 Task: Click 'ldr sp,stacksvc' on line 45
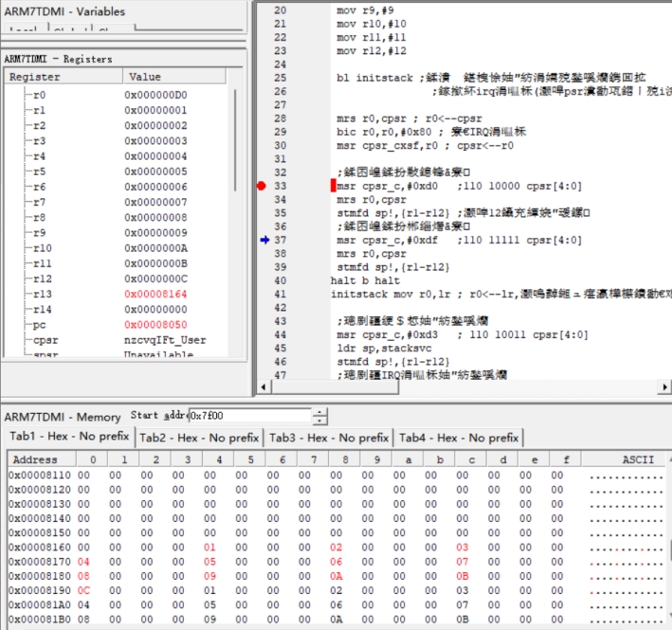tap(384, 349)
